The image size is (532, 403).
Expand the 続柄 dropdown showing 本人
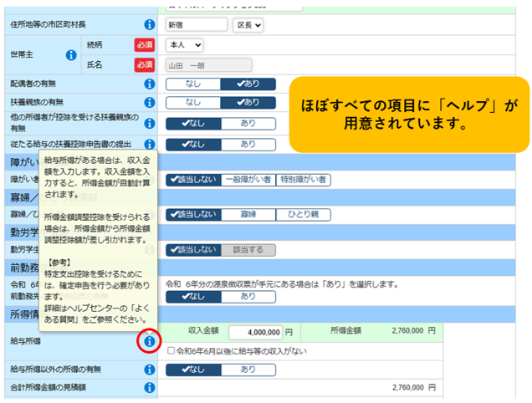(x=185, y=44)
